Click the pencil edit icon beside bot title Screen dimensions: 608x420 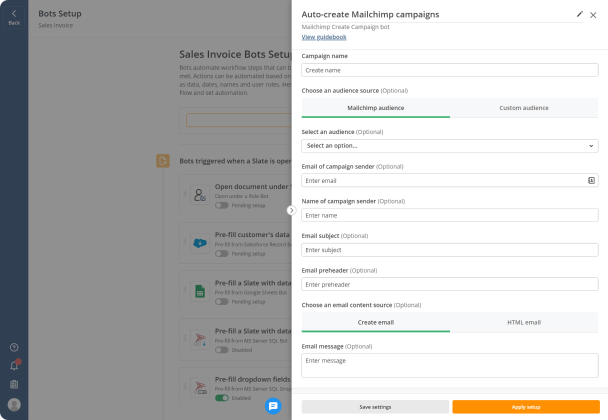click(580, 14)
